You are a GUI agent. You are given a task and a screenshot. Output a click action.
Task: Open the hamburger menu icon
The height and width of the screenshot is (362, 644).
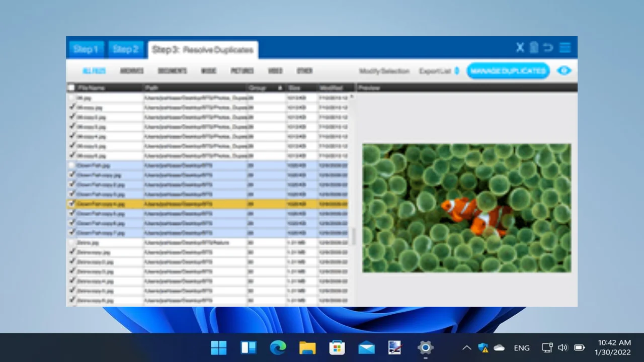pos(565,48)
